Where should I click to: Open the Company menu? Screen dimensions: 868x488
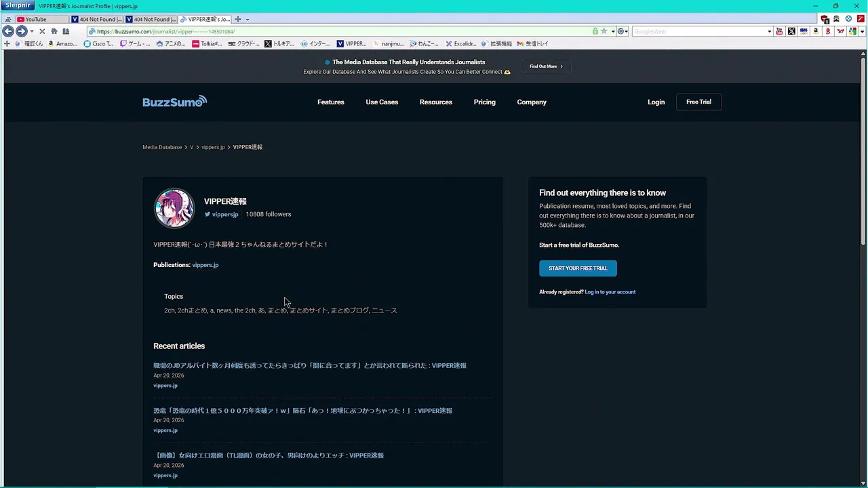tap(532, 102)
